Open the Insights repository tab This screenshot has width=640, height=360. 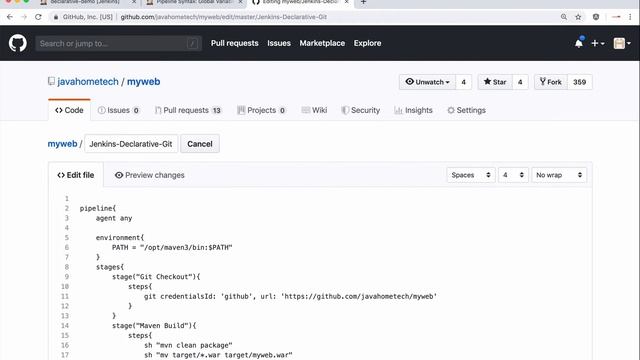point(413,110)
